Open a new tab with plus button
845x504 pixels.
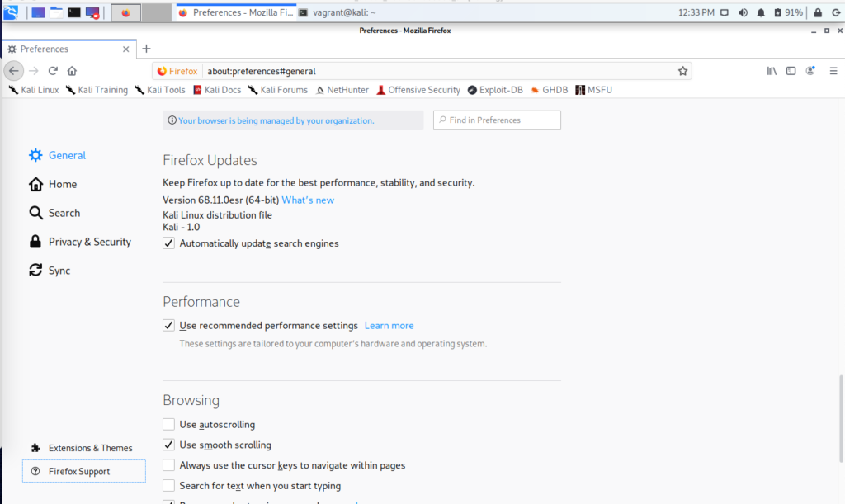147,49
